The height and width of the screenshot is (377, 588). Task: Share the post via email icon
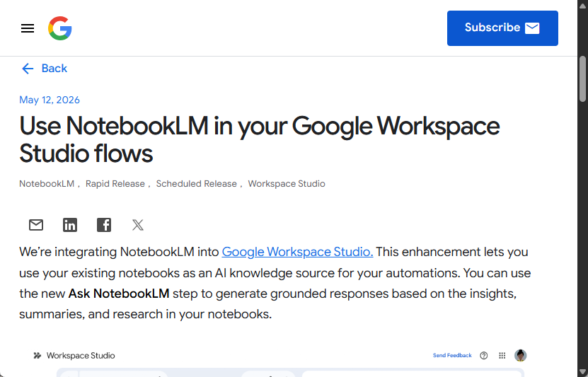pos(36,225)
